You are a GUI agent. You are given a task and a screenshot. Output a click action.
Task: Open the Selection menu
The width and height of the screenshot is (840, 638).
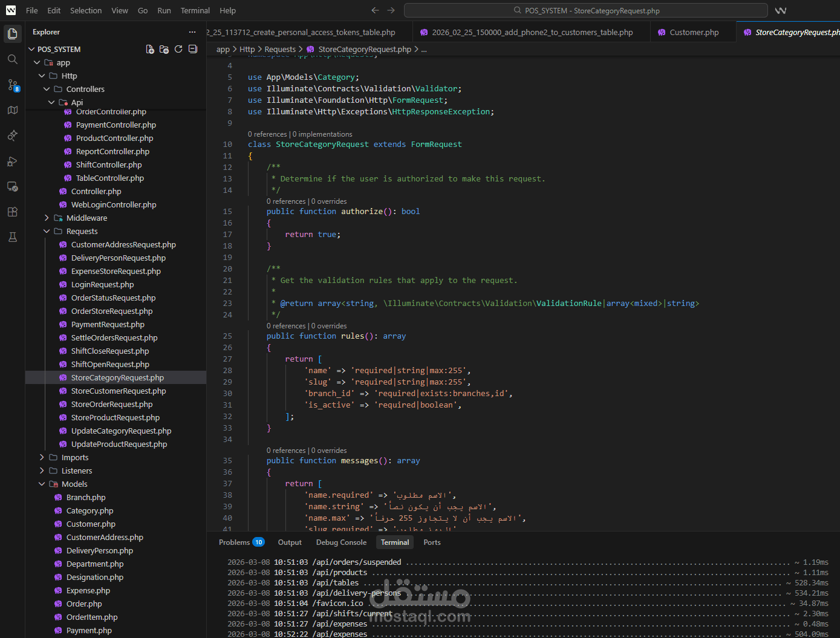86,10
